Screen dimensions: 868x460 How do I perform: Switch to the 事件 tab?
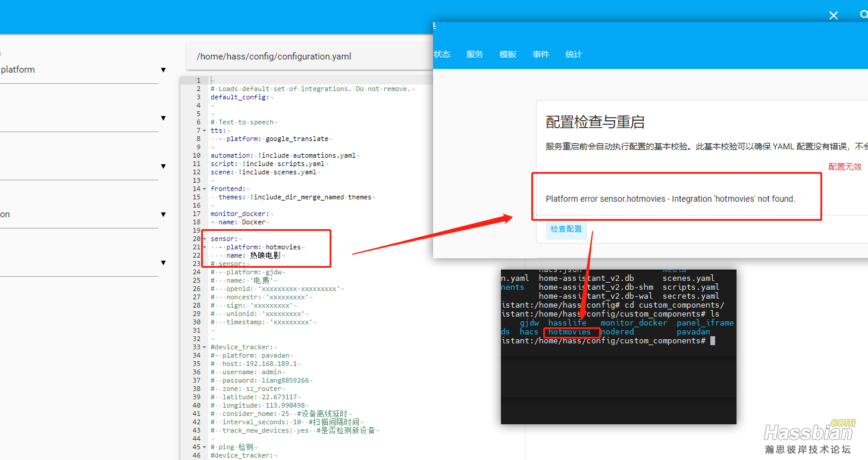[x=541, y=54]
